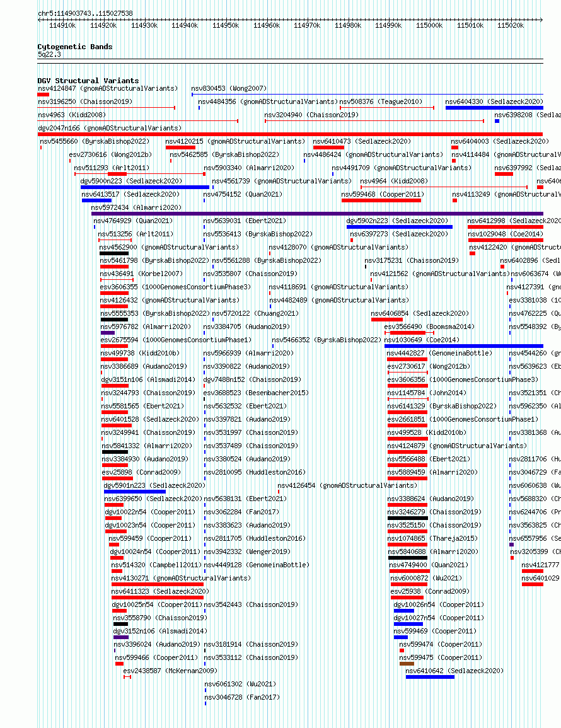The image size is (561, 728).
Task: Open variant nsv6411323 (Sedlazeck2020)
Action: 160,591
